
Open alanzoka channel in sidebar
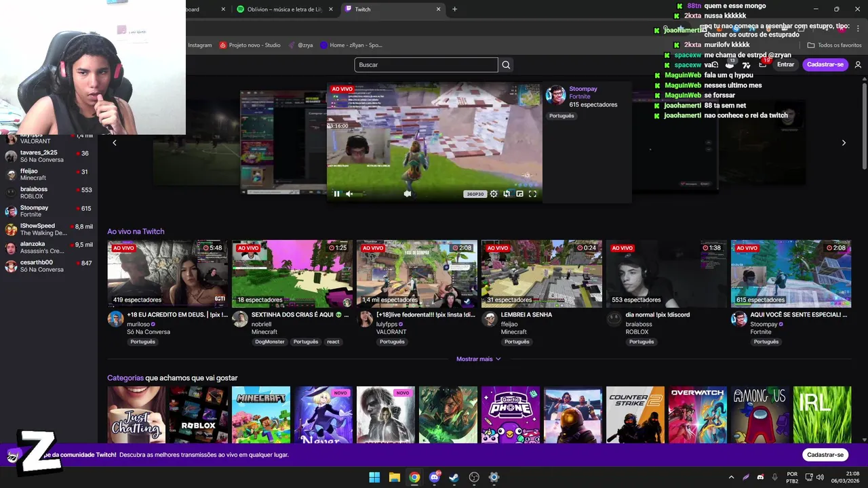coord(49,248)
